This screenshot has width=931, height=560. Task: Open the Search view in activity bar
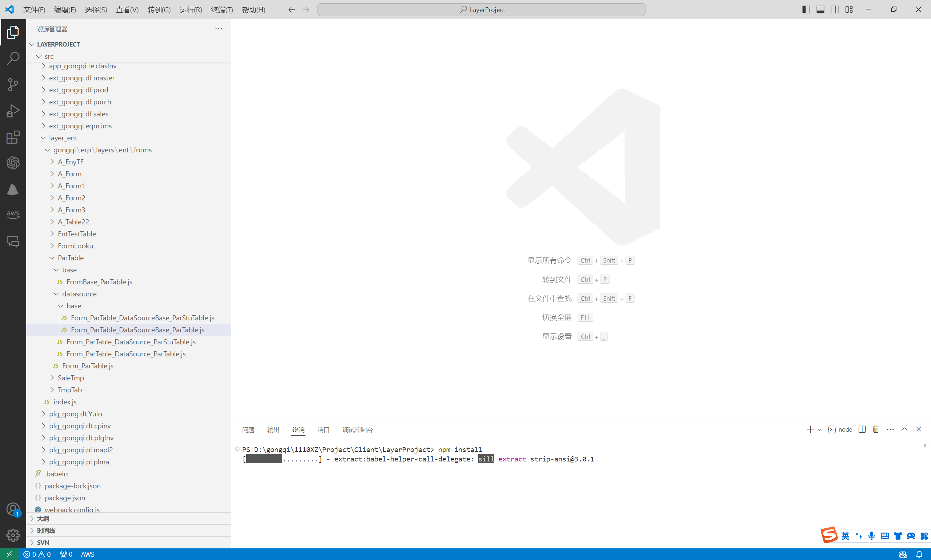13,58
